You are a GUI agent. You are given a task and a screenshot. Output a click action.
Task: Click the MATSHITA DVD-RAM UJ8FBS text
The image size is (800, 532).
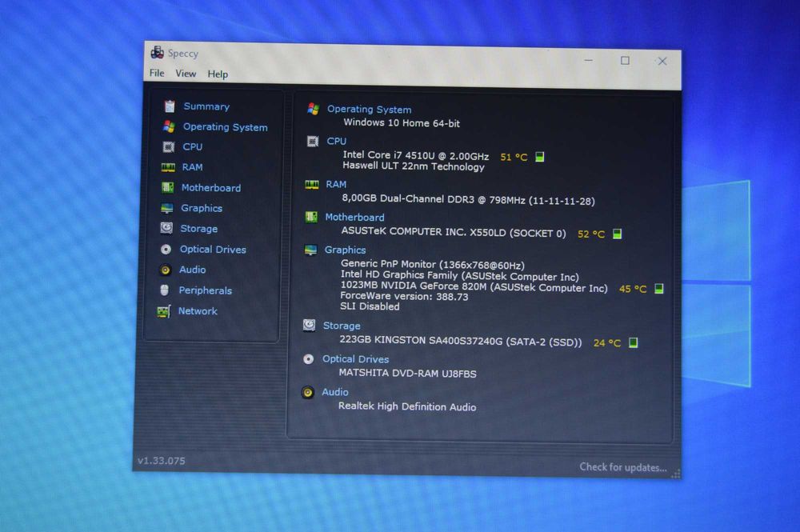408,374
